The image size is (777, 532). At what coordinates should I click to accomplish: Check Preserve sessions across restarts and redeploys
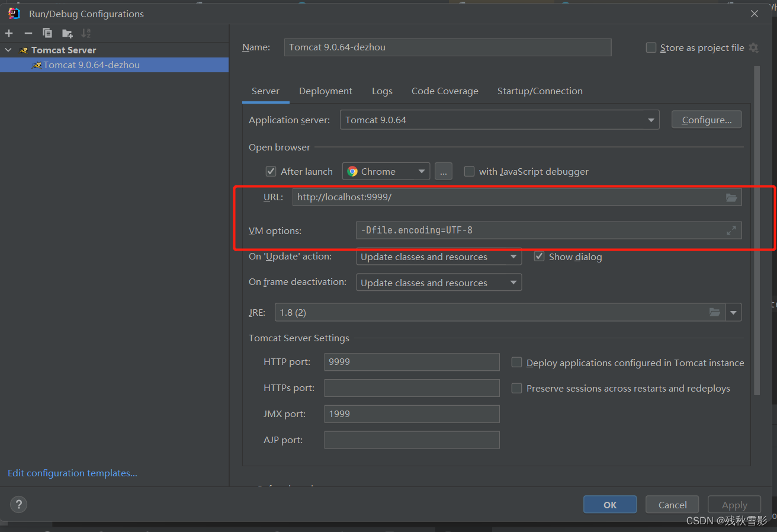[516, 388]
